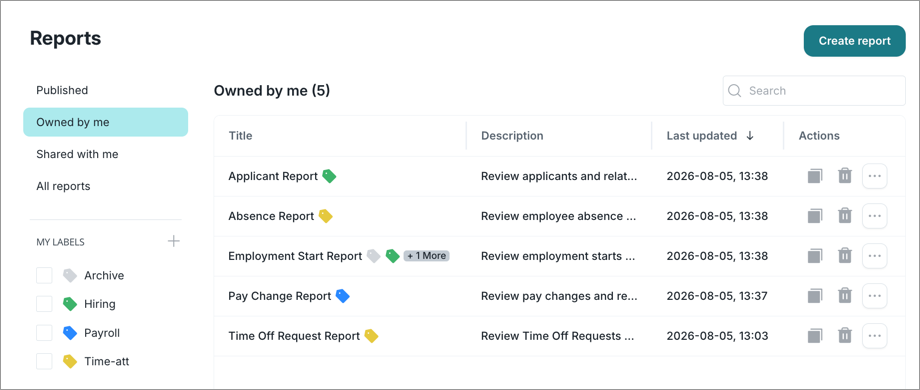This screenshot has width=920, height=390.
Task: Add a new label with plus icon
Action: [174, 241]
